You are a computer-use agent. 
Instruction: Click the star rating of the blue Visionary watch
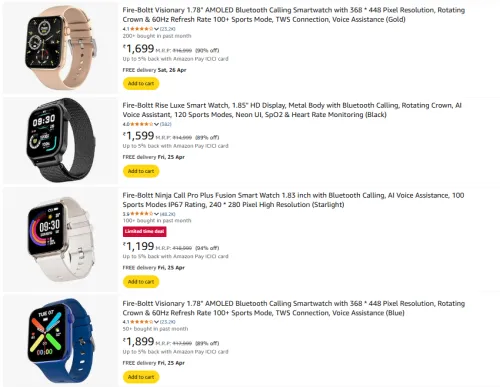pos(141,322)
